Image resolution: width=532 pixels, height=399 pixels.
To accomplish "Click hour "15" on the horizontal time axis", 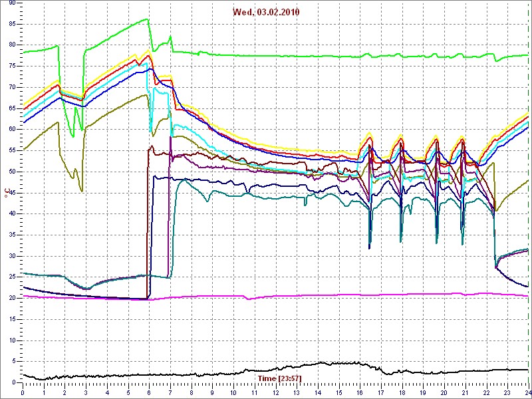I will [x=339, y=392].
